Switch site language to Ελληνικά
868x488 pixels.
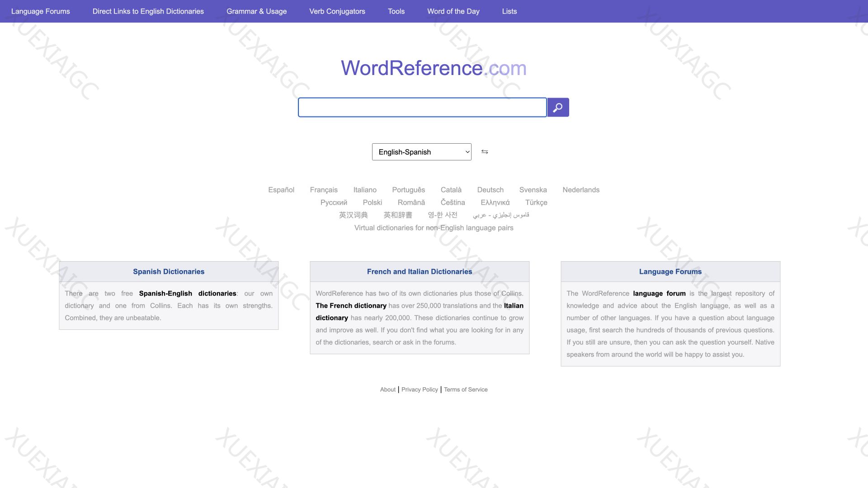point(495,202)
